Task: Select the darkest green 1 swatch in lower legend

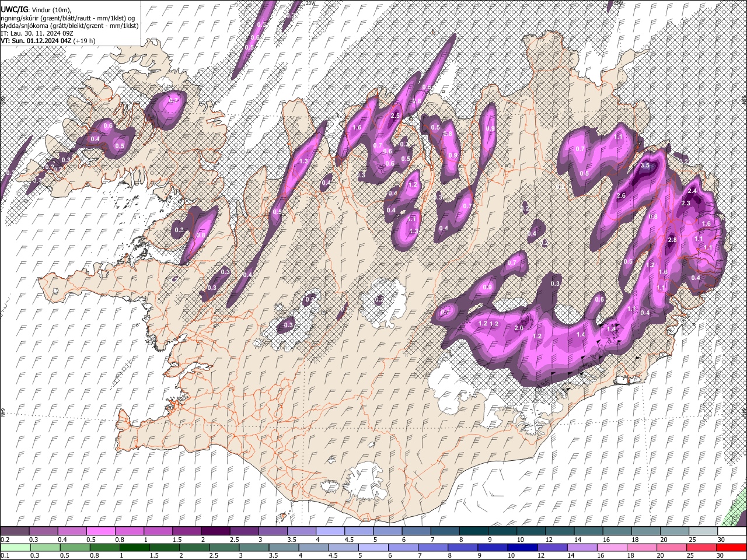Action: tap(135, 547)
